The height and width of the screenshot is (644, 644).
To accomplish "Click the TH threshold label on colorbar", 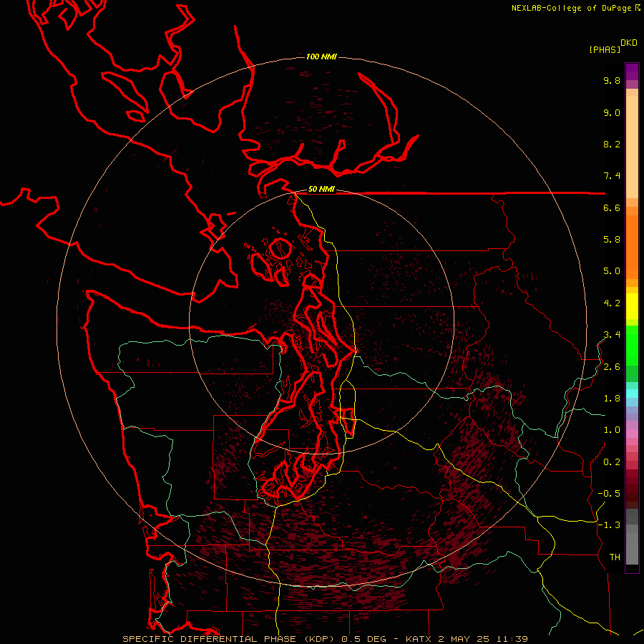I will [615, 557].
